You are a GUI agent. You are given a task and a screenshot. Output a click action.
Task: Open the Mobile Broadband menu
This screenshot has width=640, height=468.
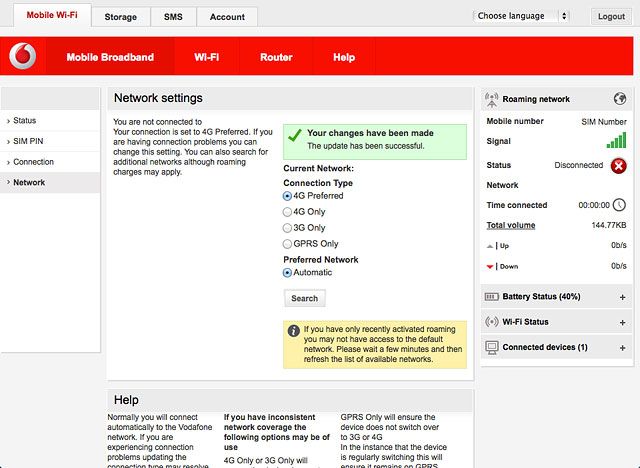click(x=110, y=57)
